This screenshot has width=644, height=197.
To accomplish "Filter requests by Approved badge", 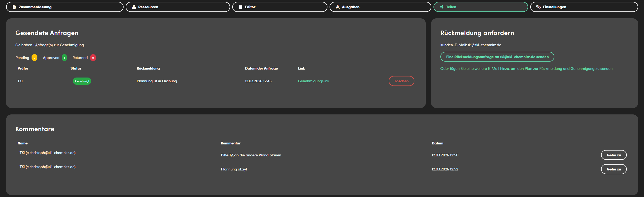I will pos(64,58).
